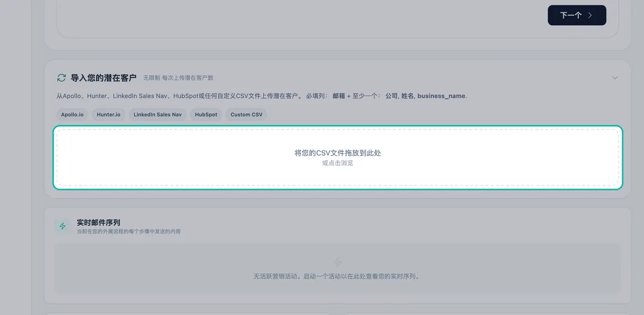Viewport: 644px width, 315px height.
Task: Click the 或点击浏览 browse text
Action: click(338, 163)
